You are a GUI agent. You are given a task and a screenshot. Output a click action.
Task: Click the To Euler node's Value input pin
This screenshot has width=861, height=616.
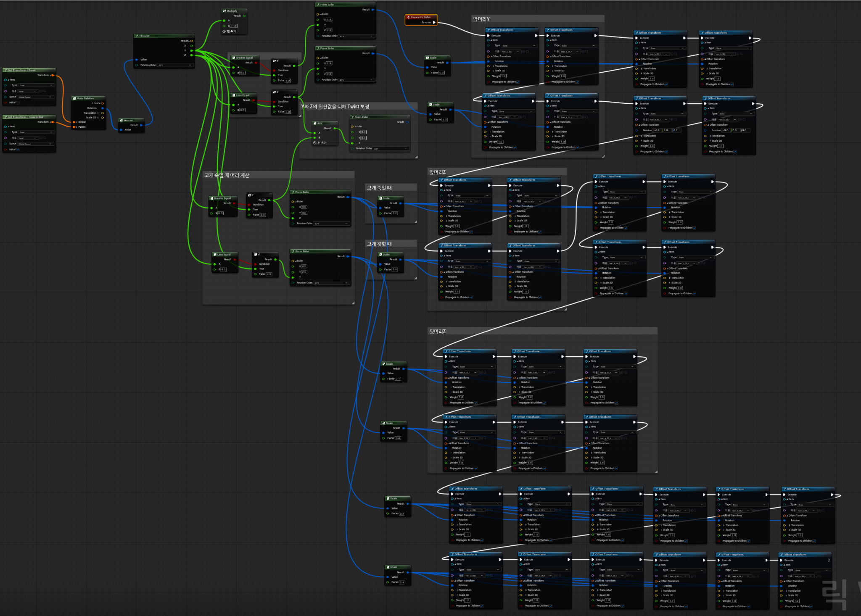pyautogui.click(x=137, y=60)
